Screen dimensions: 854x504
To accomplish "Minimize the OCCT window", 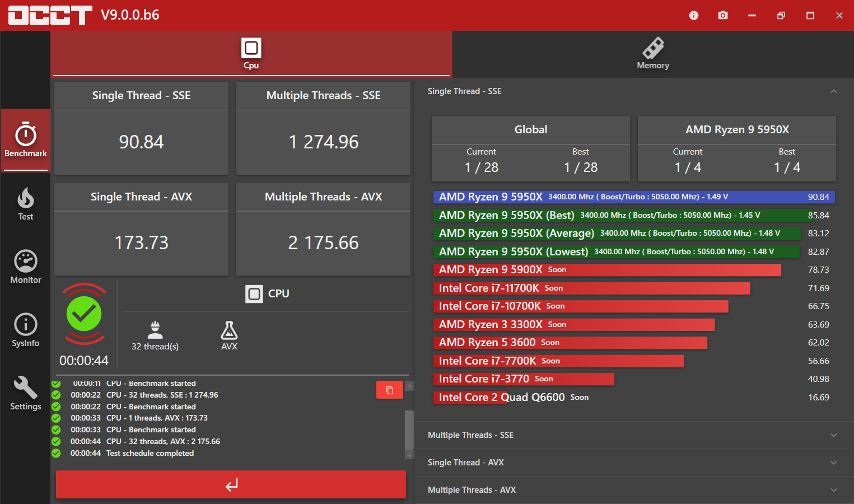I will [x=752, y=15].
